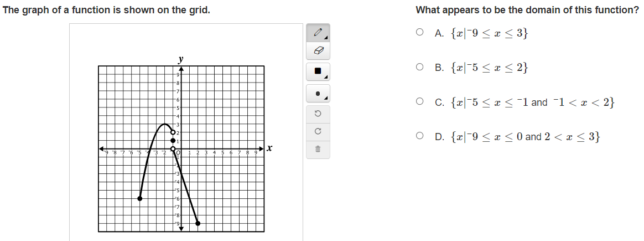Click the closed endpoint at bottom-right of graph

[x=198, y=223]
